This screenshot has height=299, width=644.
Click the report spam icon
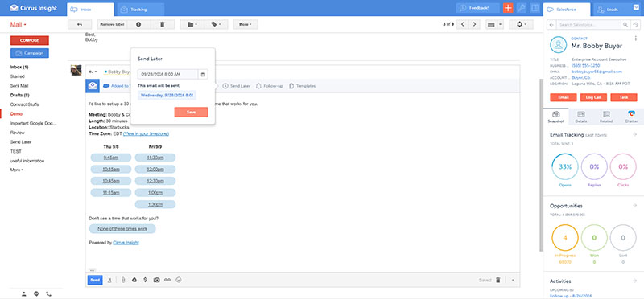click(138, 25)
